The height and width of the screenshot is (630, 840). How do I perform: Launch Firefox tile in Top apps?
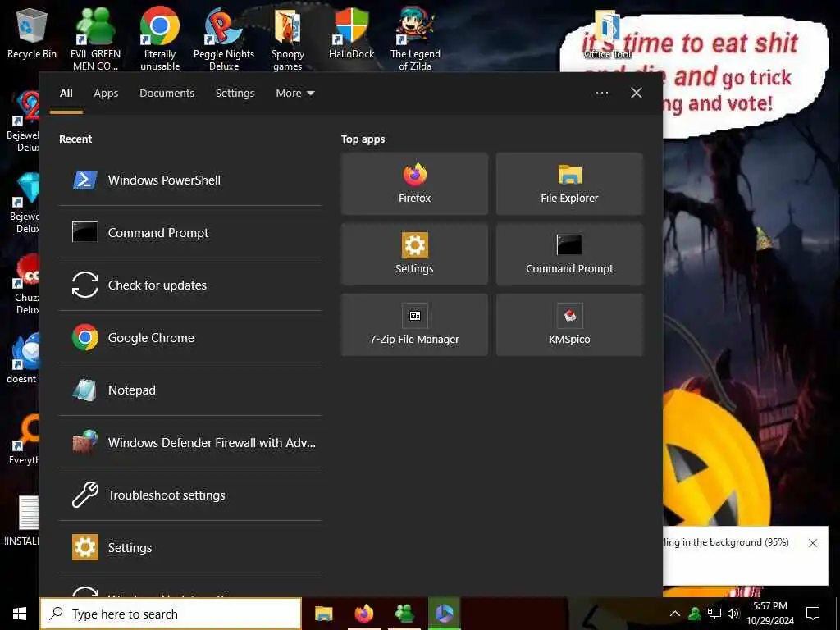[414, 184]
